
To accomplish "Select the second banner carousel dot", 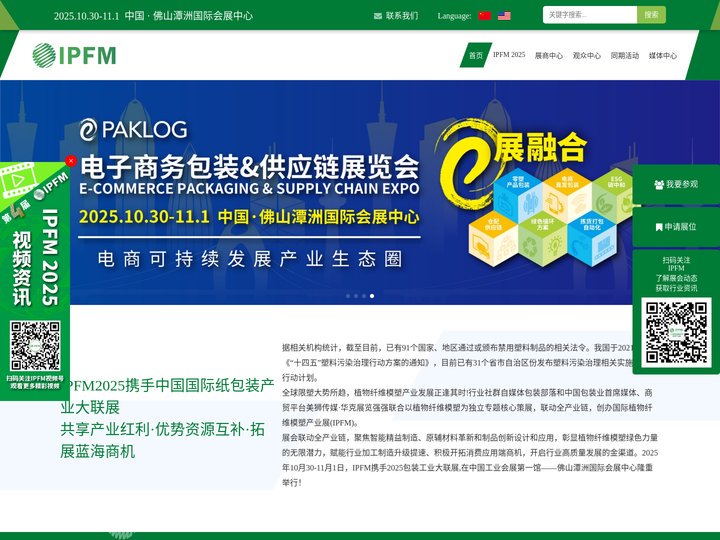I will pyautogui.click(x=356, y=296).
